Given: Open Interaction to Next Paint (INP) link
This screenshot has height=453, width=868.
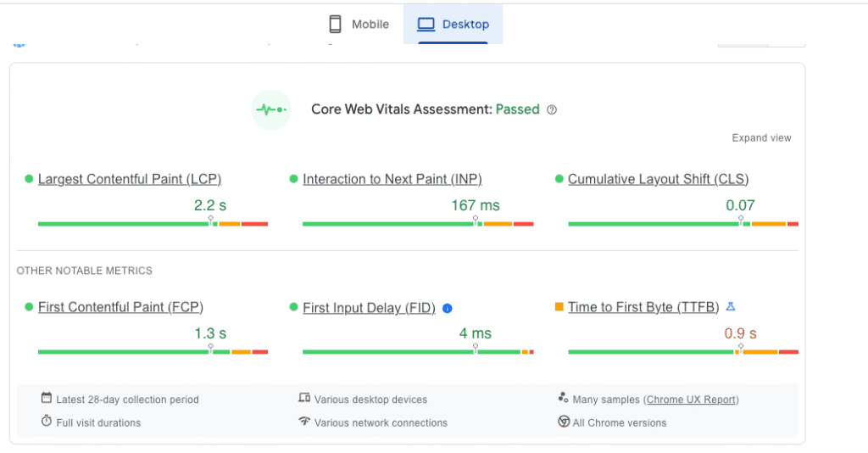Looking at the screenshot, I should pyautogui.click(x=392, y=179).
